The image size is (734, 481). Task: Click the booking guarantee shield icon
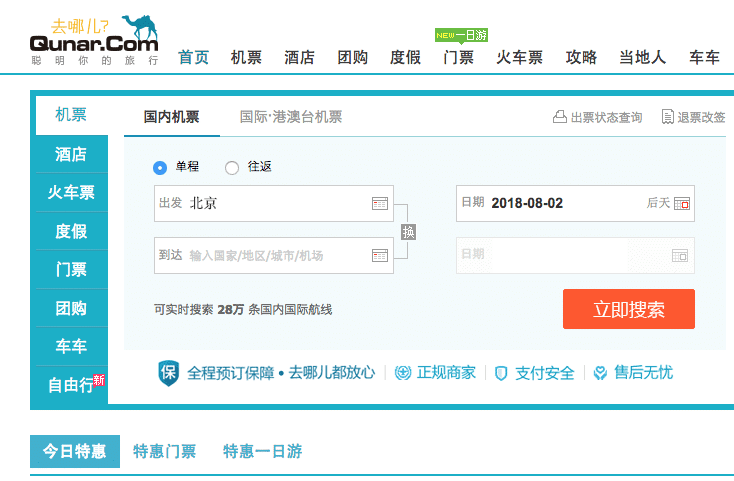pos(169,373)
